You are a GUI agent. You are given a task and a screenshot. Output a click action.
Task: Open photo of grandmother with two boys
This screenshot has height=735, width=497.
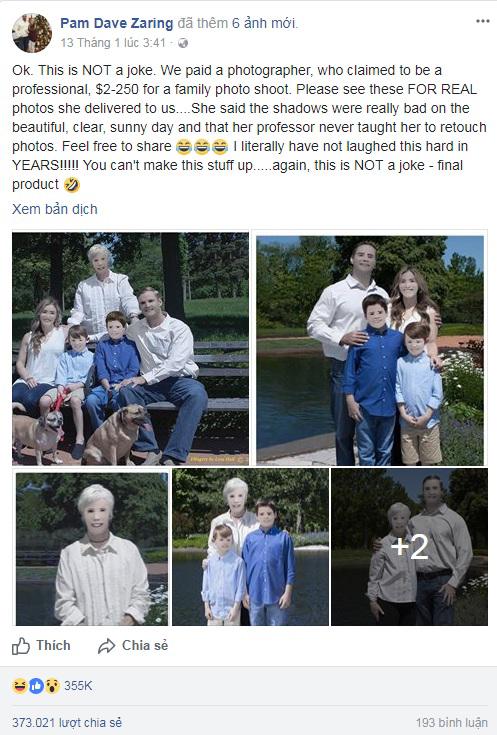click(250, 547)
